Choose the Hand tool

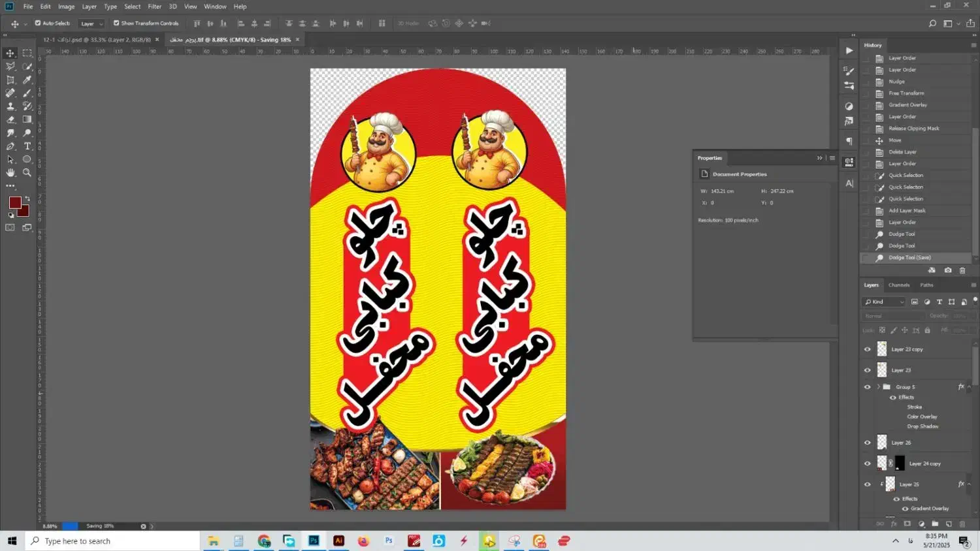[10, 173]
